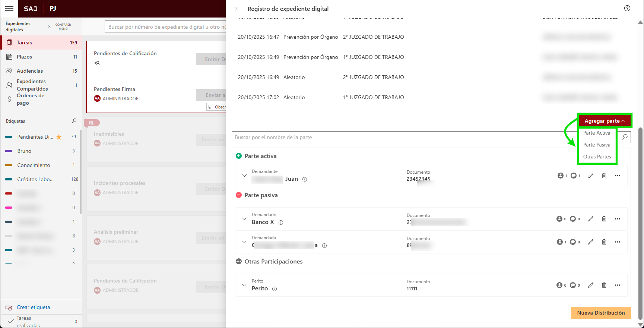Screen dimensions: 644x328
Task: Collapse the Agregar parte dropdown
Action: [605, 121]
